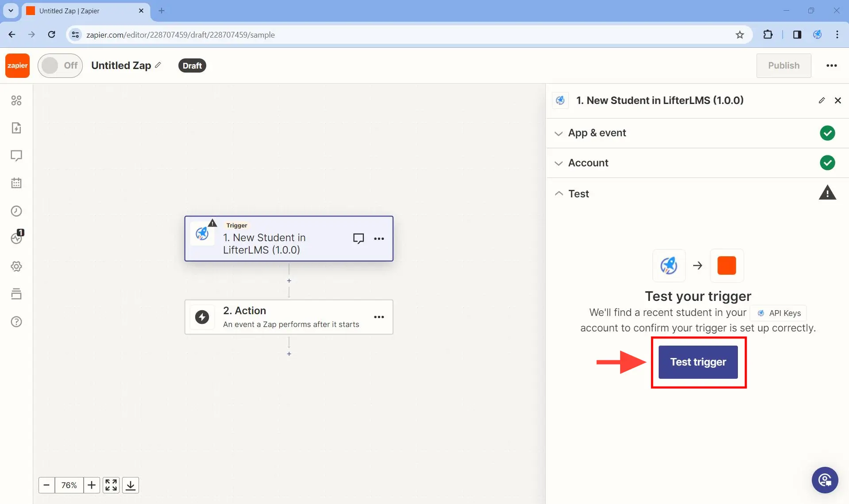
Task: Toggle the Zap from Off to On
Action: tap(60, 65)
